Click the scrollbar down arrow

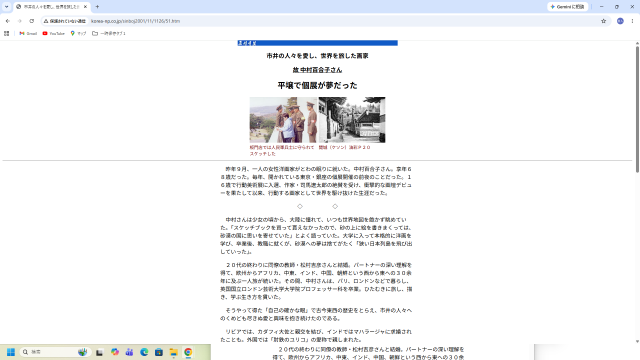(637, 341)
